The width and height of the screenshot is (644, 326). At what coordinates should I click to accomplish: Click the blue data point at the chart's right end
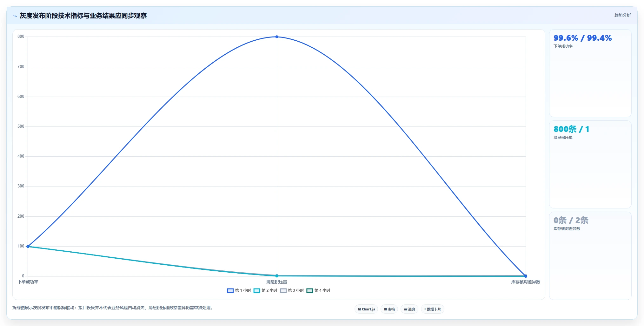pyautogui.click(x=526, y=276)
